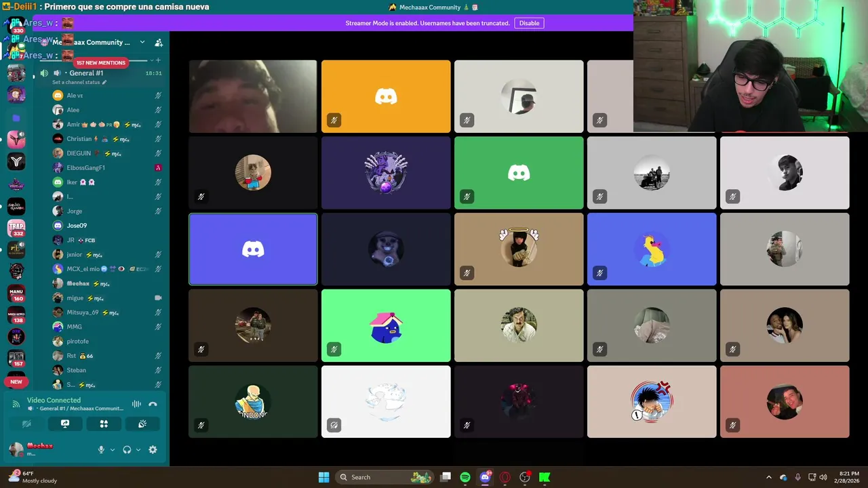Viewport: 868px width, 488px height.
Task: Focus the live camera video tile
Action: 253,96
